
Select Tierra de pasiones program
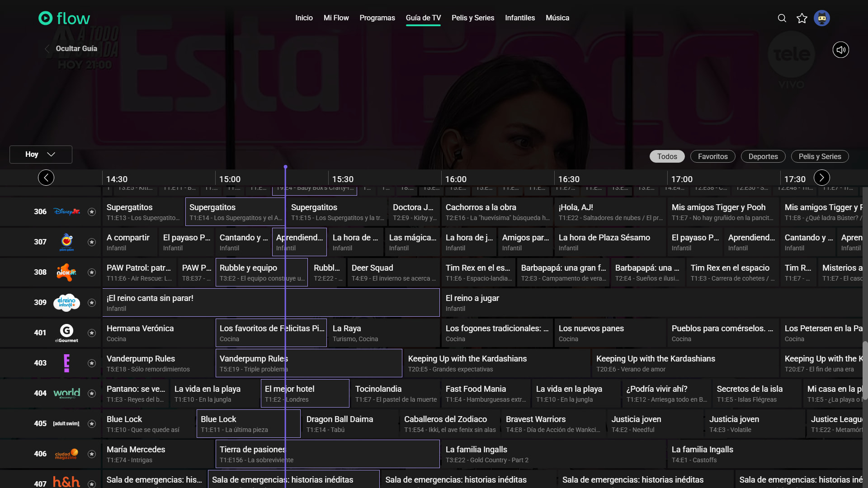(x=328, y=454)
